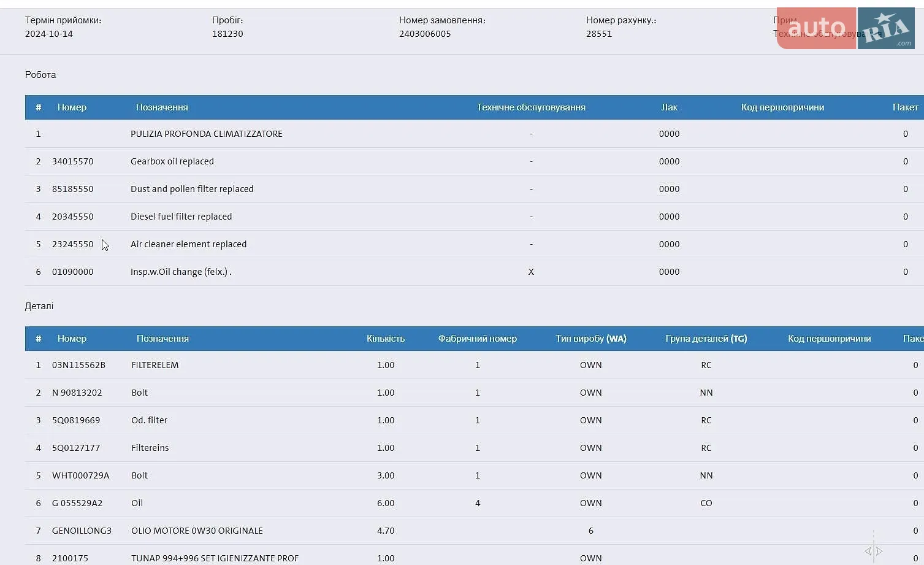This screenshot has width=924, height=565.
Task: Click 'Insp.w.Oil change (felx.) .' entry
Action: pyautogui.click(x=181, y=272)
